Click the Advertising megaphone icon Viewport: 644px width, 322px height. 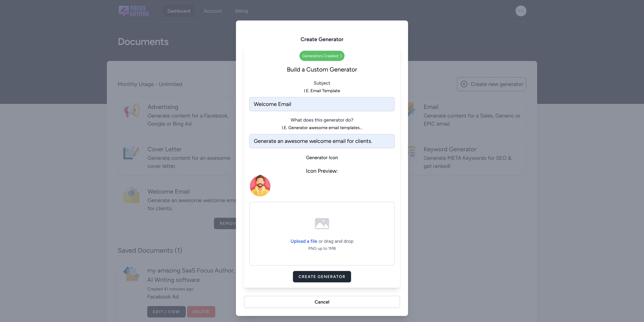point(131,110)
